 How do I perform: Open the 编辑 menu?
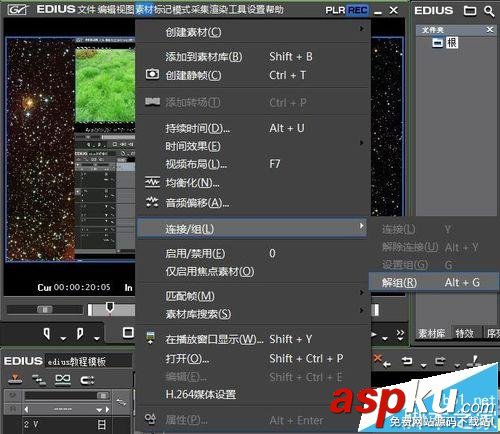pos(106,9)
